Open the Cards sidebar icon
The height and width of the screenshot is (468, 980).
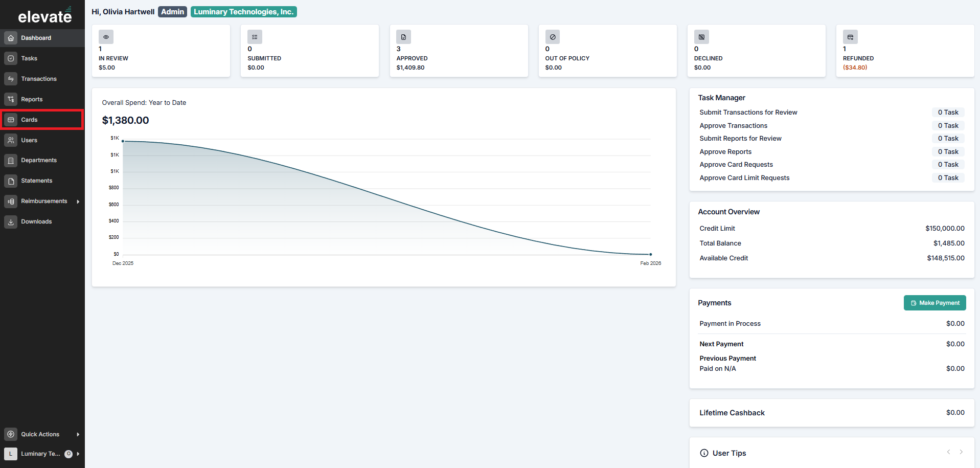point(11,120)
